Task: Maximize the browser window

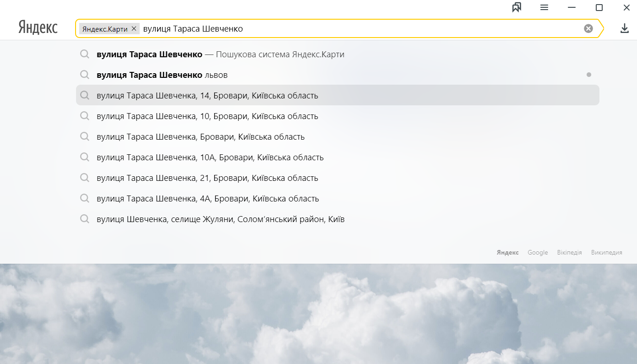Action: 599,7
